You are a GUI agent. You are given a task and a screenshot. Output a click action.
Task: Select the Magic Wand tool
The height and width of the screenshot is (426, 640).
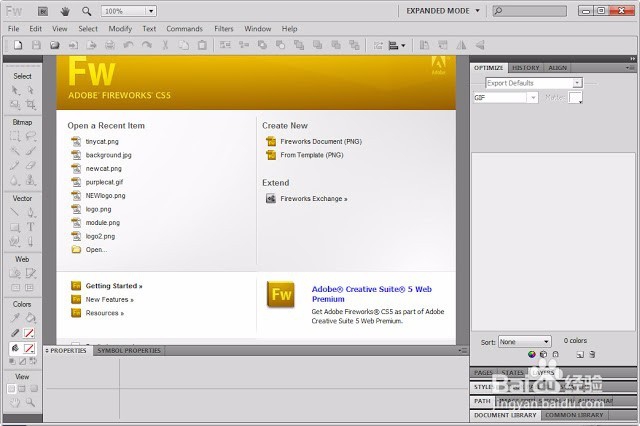[15, 151]
